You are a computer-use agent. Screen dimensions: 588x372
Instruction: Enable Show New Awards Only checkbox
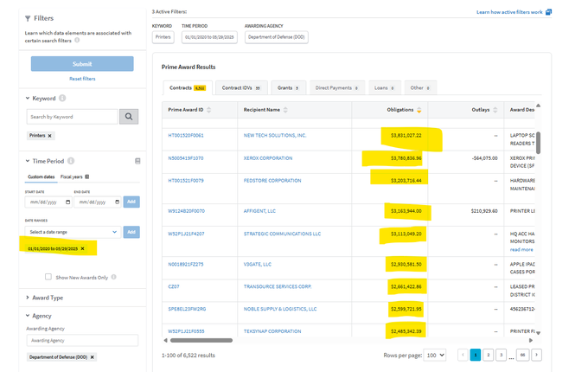coord(48,277)
